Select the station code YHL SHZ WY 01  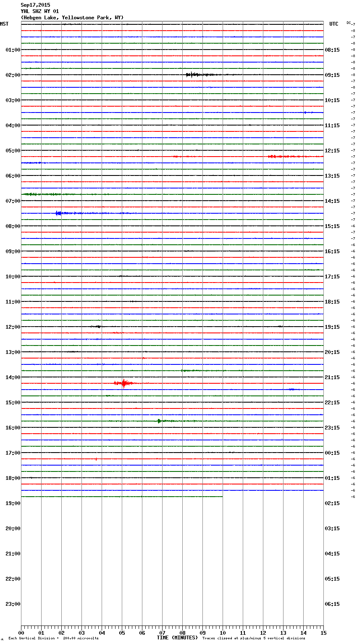pyautogui.click(x=40, y=11)
